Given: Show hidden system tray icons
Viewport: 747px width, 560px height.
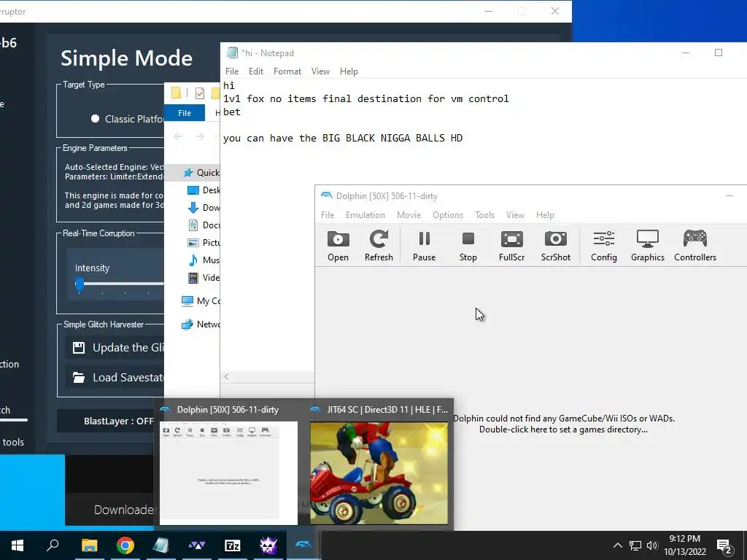Looking at the screenshot, I should coord(617,545).
